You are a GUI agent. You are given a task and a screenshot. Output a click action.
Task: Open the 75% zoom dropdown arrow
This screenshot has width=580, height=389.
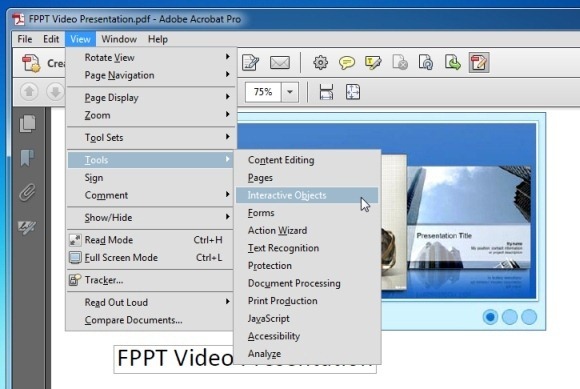click(290, 92)
